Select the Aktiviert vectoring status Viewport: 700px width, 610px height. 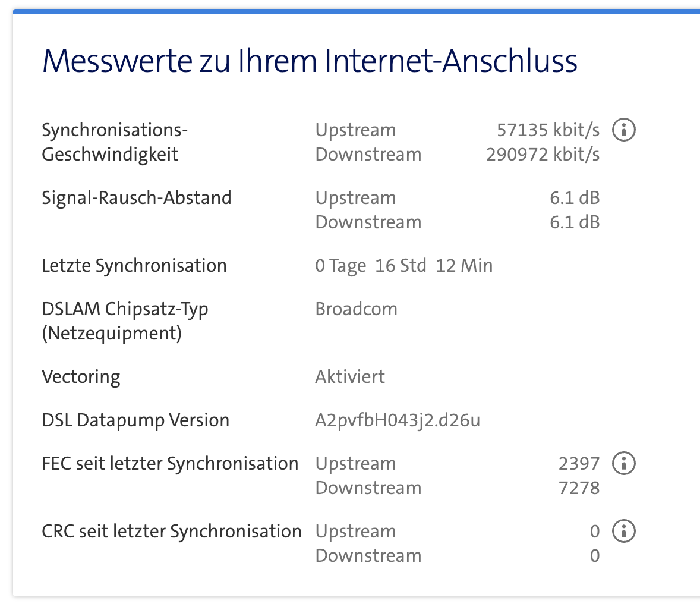(350, 377)
